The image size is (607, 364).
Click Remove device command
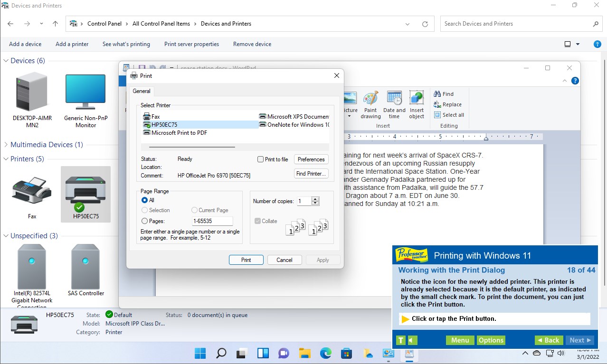(252, 44)
